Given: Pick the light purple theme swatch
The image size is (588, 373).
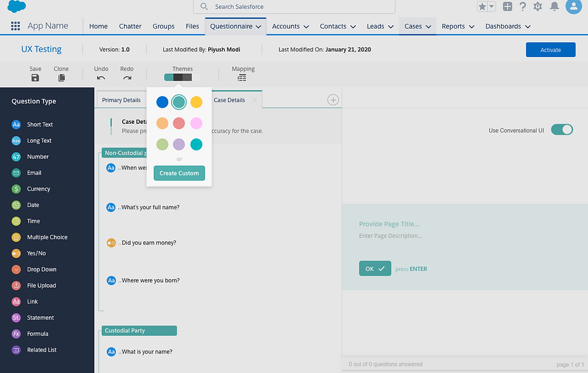Looking at the screenshot, I should (x=179, y=145).
